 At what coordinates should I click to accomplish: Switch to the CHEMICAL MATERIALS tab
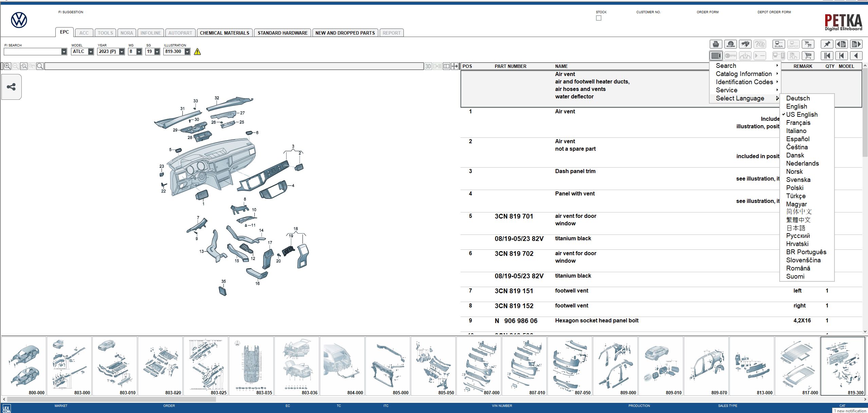tap(224, 33)
